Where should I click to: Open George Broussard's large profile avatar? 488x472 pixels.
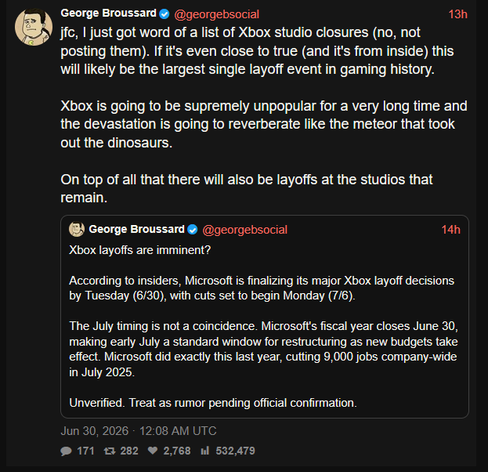click(x=33, y=27)
